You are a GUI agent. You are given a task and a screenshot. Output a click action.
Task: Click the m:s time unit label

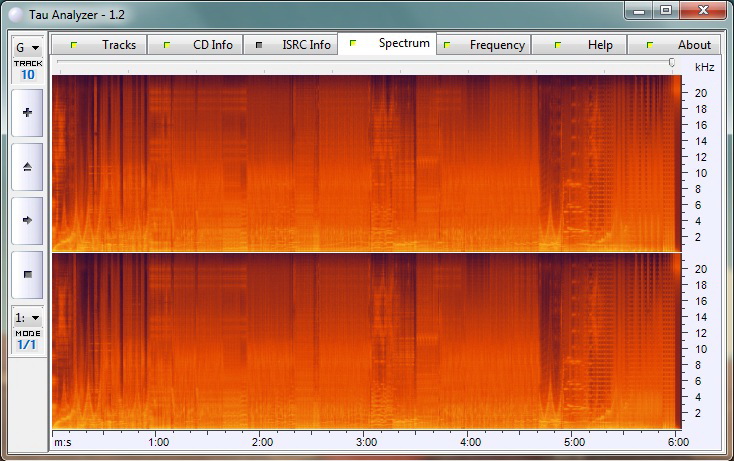click(x=63, y=442)
